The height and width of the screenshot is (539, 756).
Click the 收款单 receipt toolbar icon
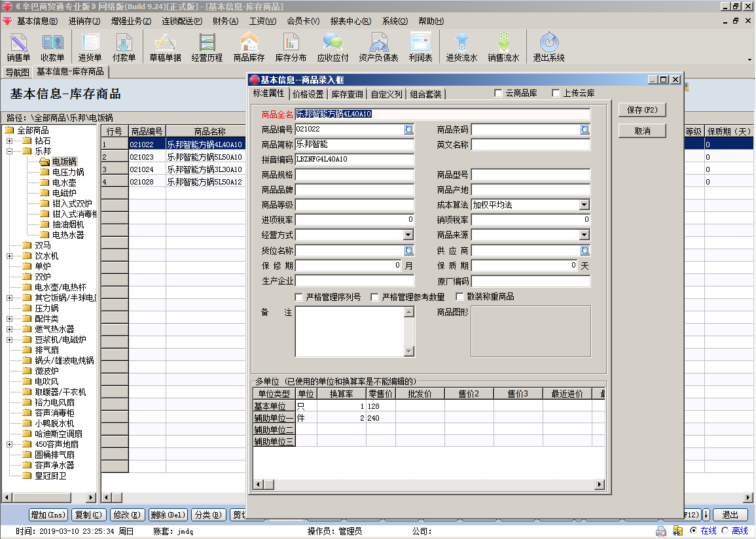[52, 48]
